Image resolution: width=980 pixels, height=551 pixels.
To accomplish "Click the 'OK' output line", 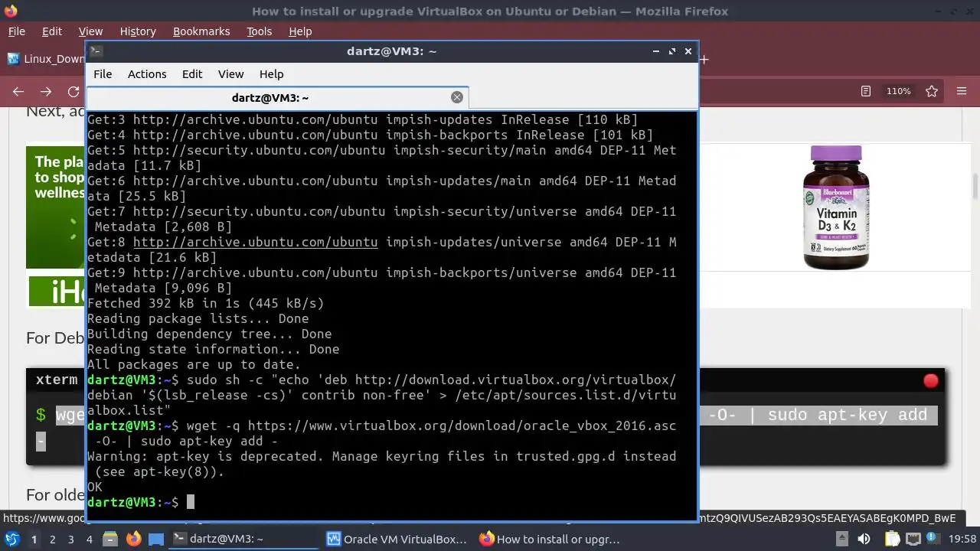I will 95,487.
